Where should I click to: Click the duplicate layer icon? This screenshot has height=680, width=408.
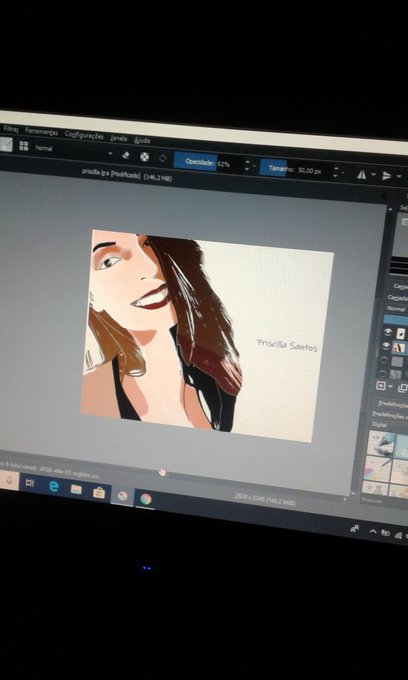402,388
